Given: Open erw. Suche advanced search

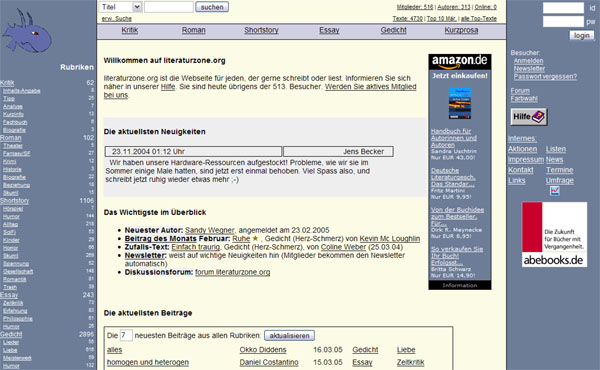Looking at the screenshot, I should click(x=116, y=18).
